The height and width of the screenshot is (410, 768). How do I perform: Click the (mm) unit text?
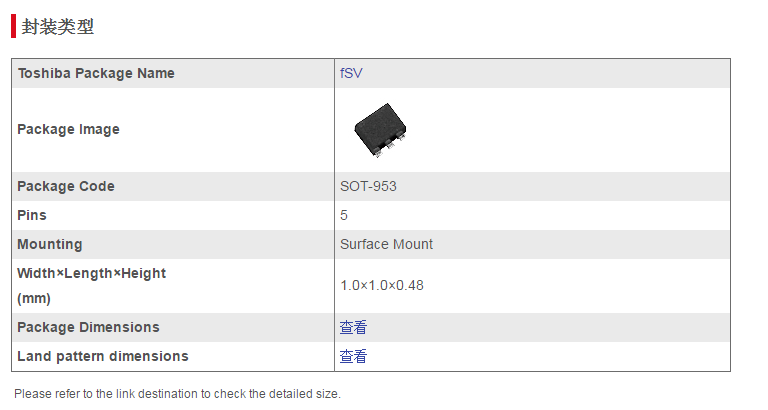[34, 298]
